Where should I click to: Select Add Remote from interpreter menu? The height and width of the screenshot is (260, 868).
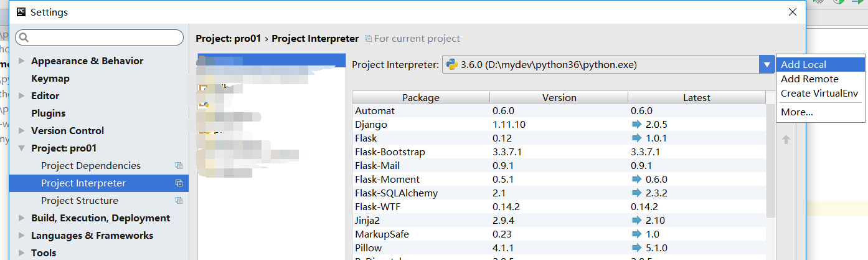(821, 79)
